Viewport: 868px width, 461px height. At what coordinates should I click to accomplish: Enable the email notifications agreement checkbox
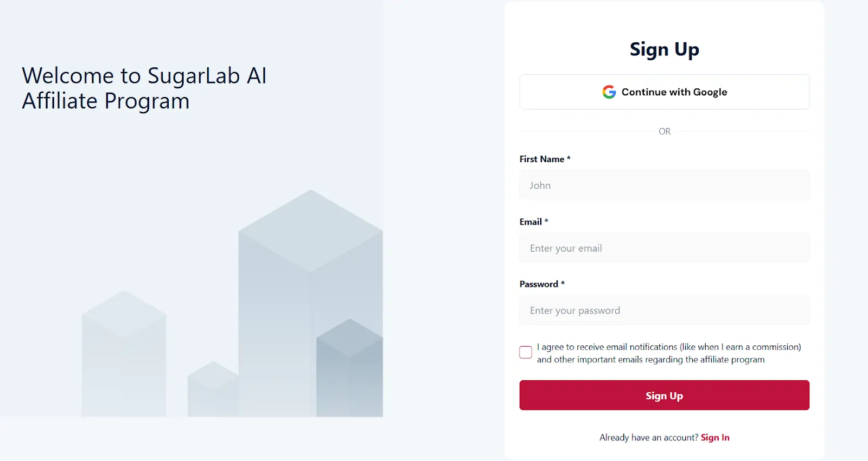[525, 352]
